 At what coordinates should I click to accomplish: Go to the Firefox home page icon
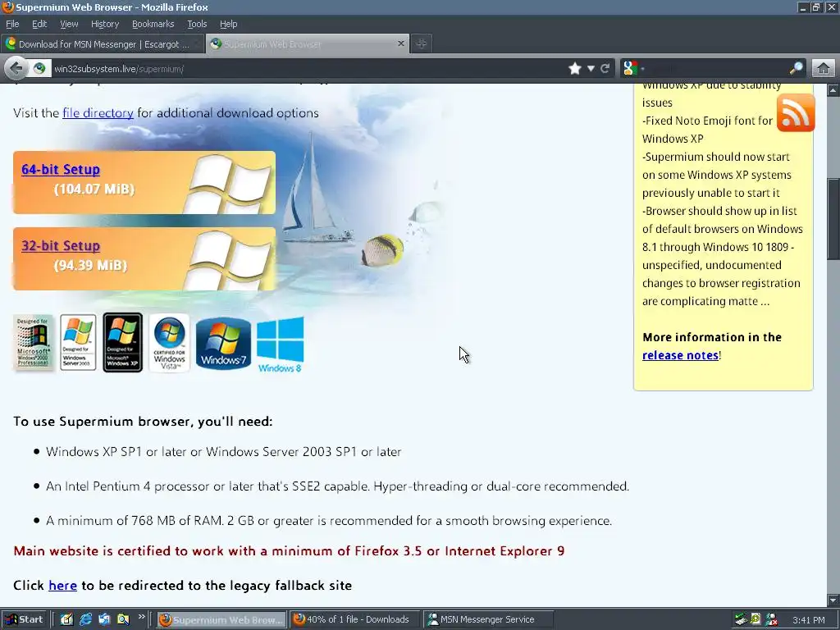pyautogui.click(x=824, y=69)
